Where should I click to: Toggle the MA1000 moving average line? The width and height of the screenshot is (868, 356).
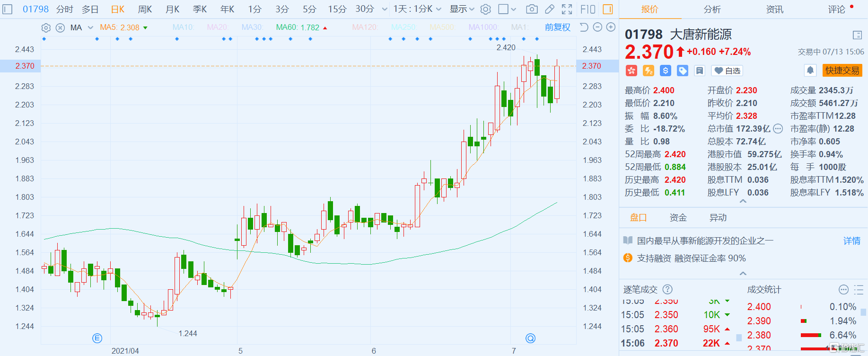[483, 27]
